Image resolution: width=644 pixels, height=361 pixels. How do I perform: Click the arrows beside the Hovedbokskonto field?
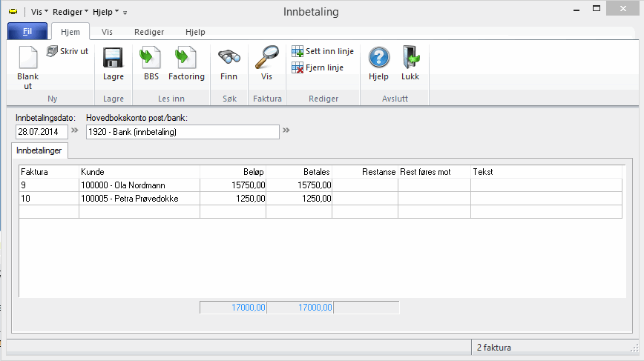(x=286, y=131)
